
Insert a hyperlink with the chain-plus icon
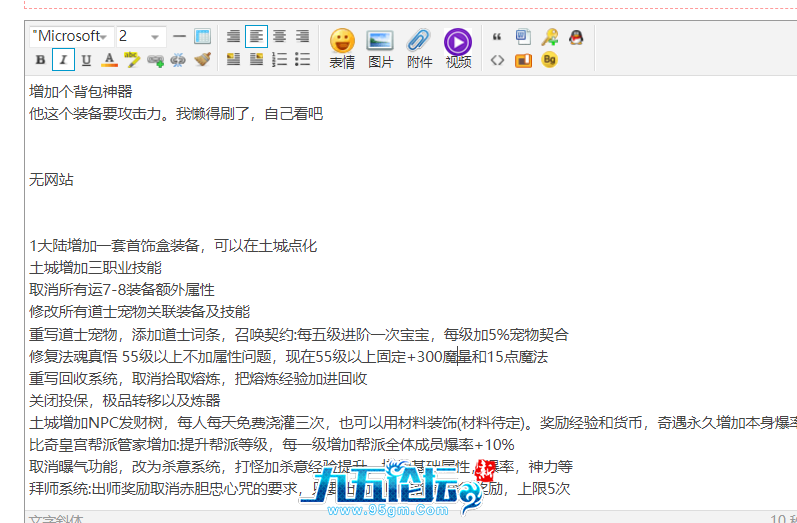(155, 60)
